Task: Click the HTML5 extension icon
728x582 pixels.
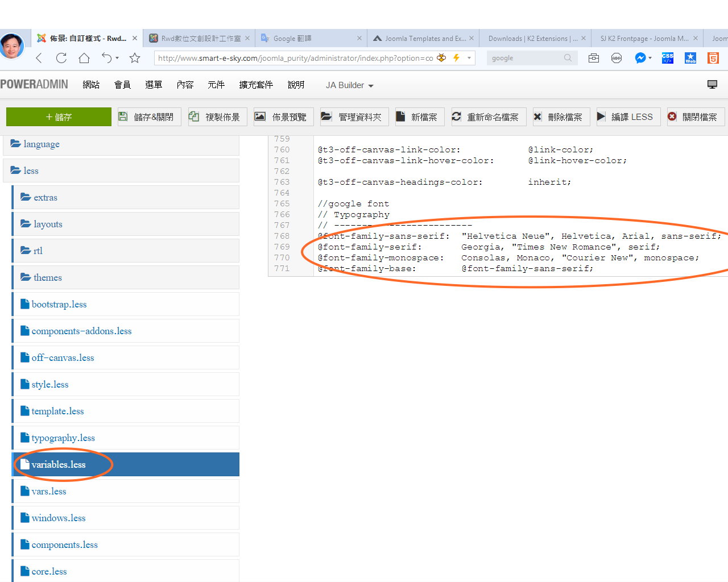Action: click(x=713, y=58)
